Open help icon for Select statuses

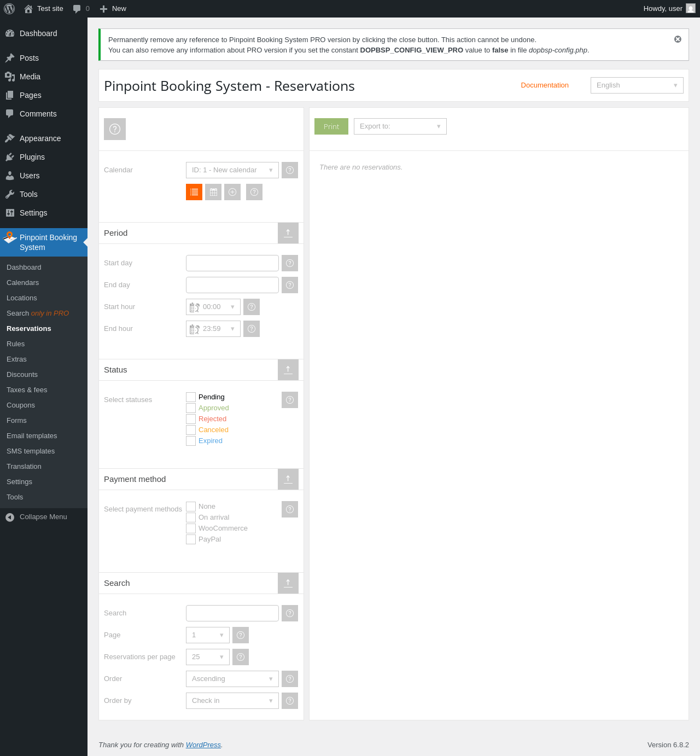290,400
